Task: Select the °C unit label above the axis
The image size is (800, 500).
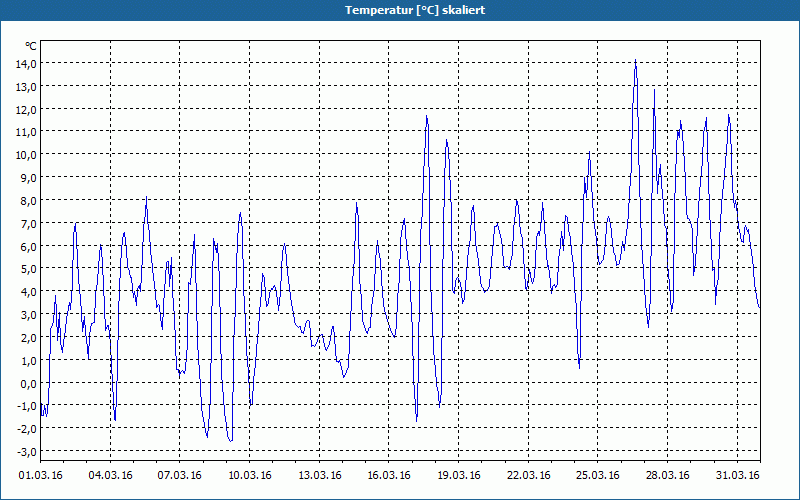Action: (31, 46)
